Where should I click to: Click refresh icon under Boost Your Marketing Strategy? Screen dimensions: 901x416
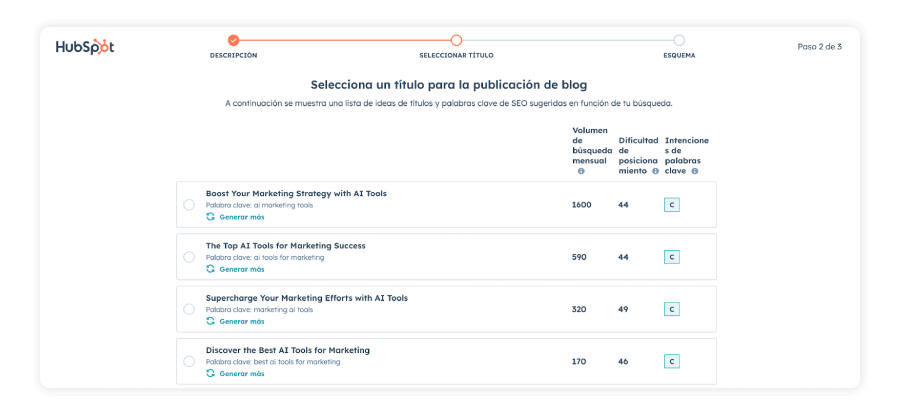coord(210,217)
